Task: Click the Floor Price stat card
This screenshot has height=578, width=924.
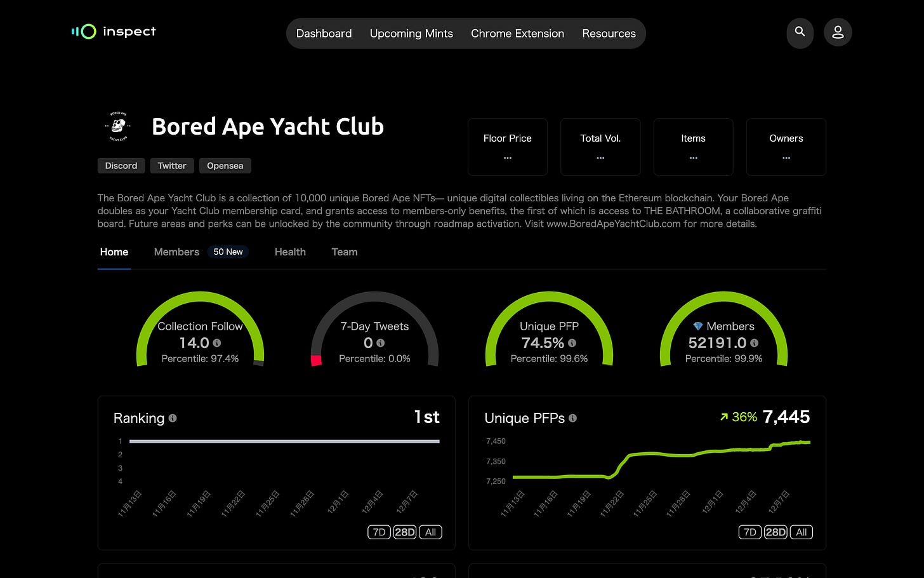Action: (508, 147)
